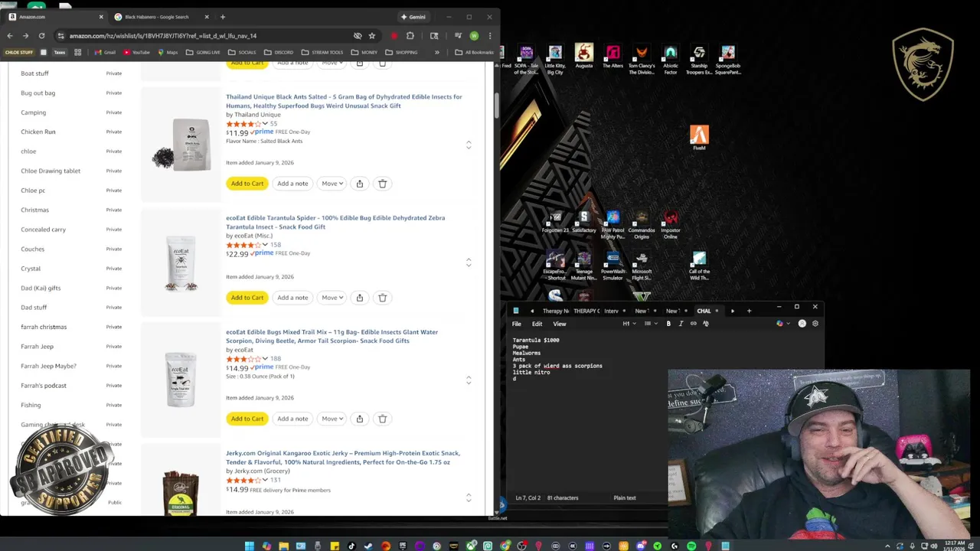
Task: Open the Move dropdown for the Trail Mix item
Action: [x=332, y=419]
